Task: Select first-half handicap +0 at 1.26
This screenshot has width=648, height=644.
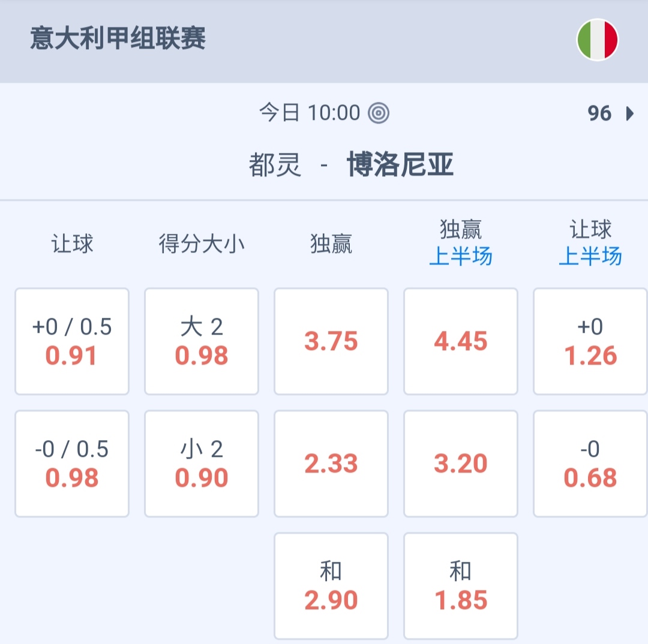Action: (x=590, y=341)
